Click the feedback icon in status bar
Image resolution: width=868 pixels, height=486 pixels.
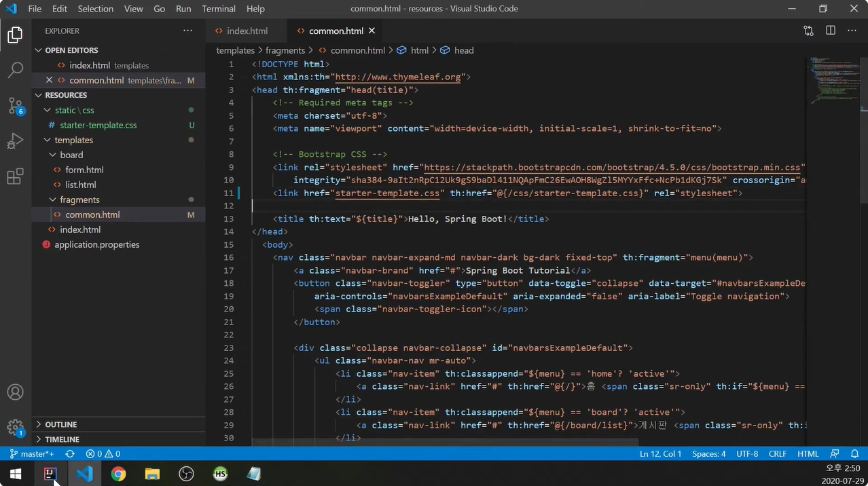[835, 453]
